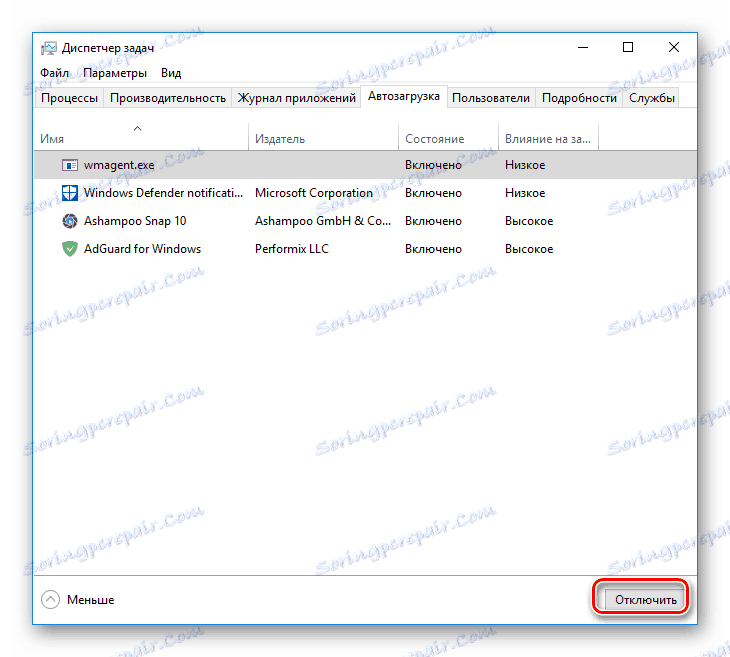The height and width of the screenshot is (657, 730).
Task: Click the Microsoft Corporation publisher cell
Action: (x=314, y=193)
